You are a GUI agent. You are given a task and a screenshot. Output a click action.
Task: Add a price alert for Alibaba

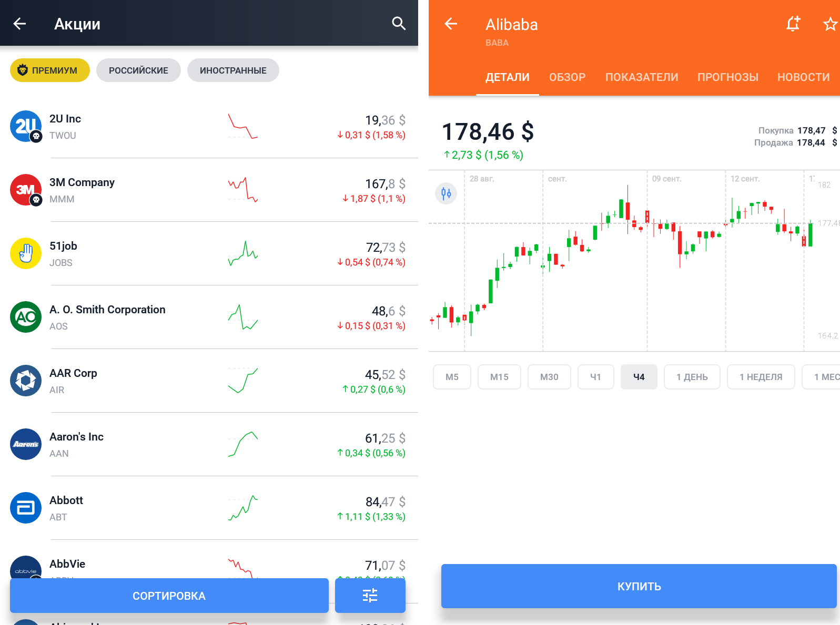[793, 24]
